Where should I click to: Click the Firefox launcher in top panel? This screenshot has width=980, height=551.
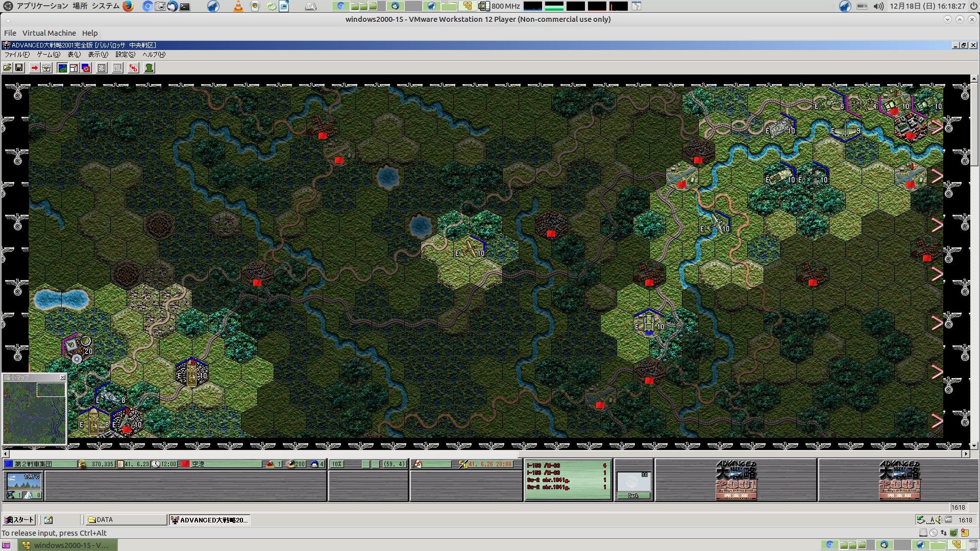click(x=128, y=6)
